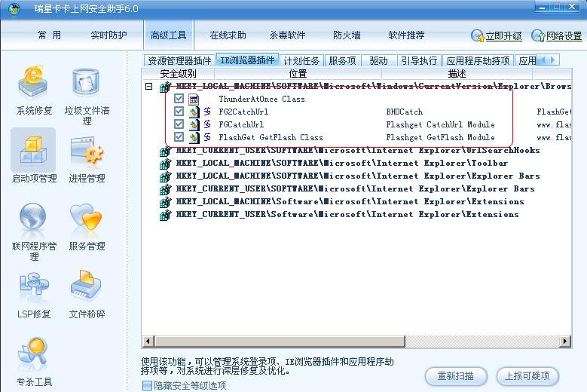Click registry icon of UrlSearchHooks key
Viewport: 587px width, 392px height.
[x=165, y=152]
